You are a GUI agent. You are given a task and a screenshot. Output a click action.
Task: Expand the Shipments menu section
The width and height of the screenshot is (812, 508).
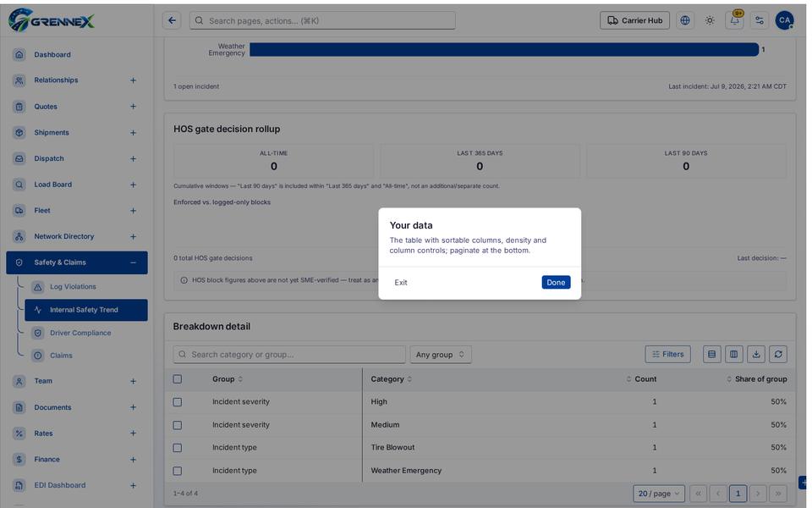click(x=133, y=133)
